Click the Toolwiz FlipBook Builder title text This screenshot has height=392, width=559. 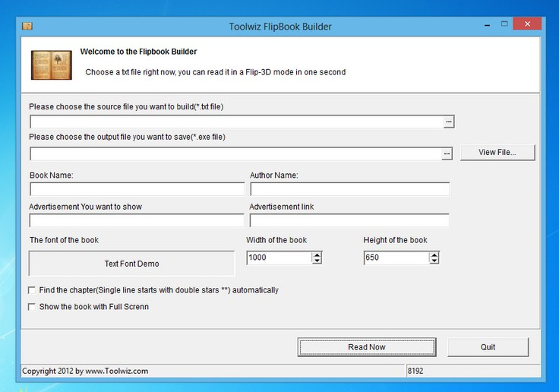point(280,27)
